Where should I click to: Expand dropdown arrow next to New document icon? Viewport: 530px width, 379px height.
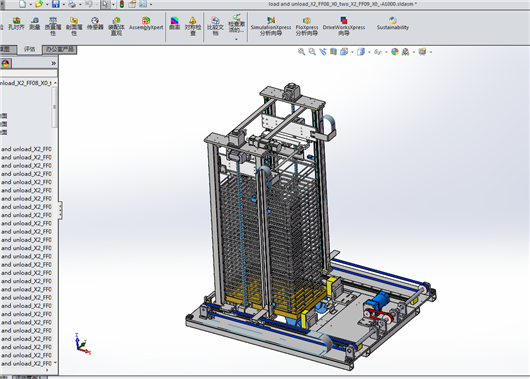pos(30,5)
